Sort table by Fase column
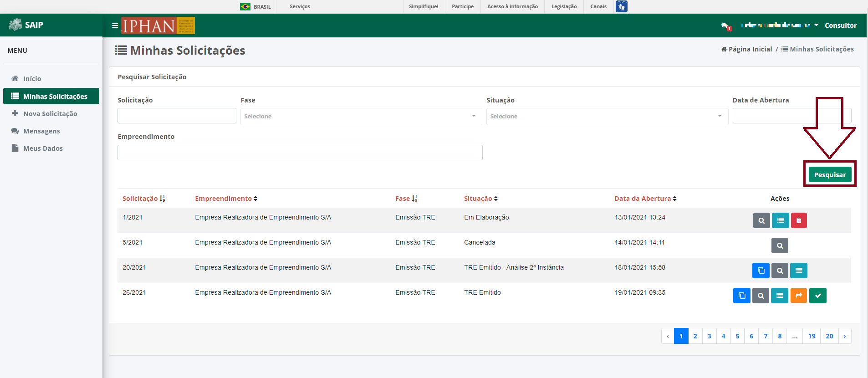 pos(406,199)
